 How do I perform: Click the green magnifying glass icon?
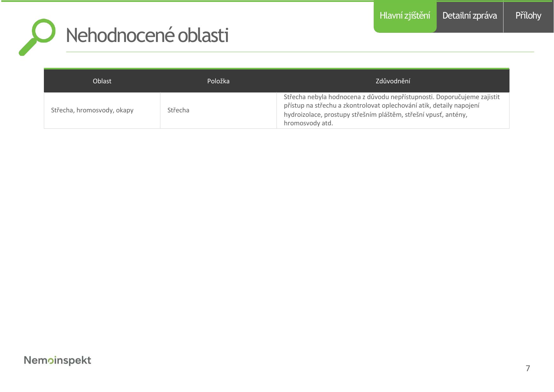(37, 37)
